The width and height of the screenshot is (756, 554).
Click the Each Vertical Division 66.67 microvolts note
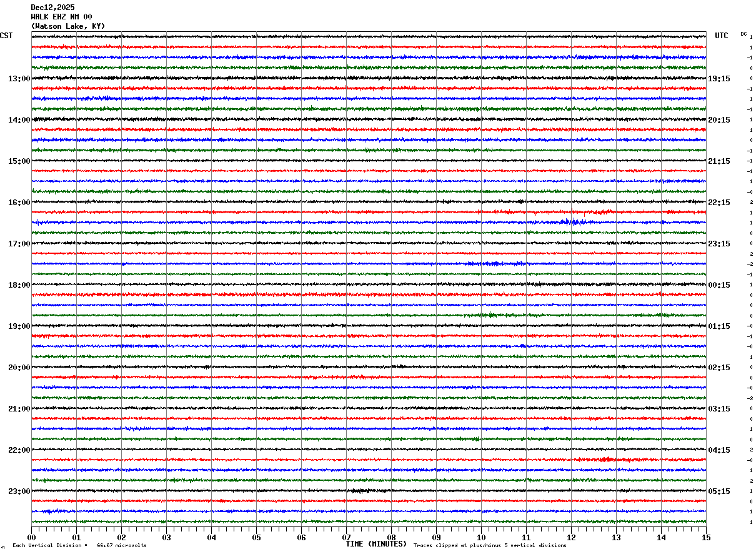79,545
